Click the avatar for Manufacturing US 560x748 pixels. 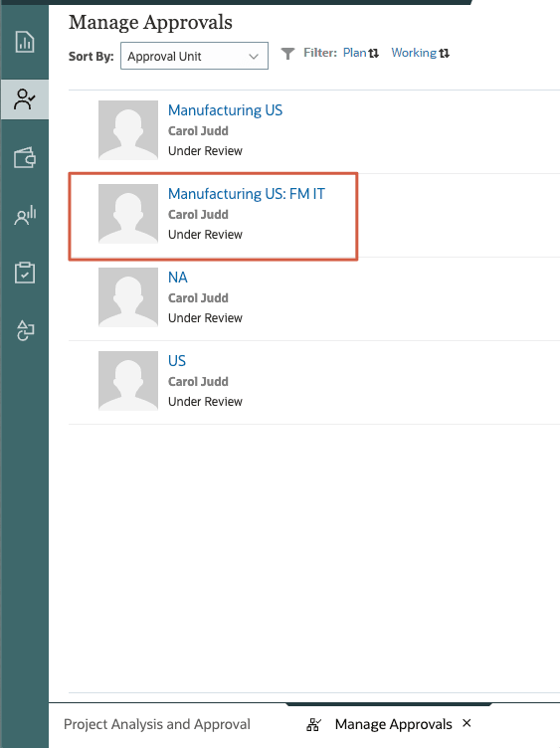pyautogui.click(x=128, y=129)
